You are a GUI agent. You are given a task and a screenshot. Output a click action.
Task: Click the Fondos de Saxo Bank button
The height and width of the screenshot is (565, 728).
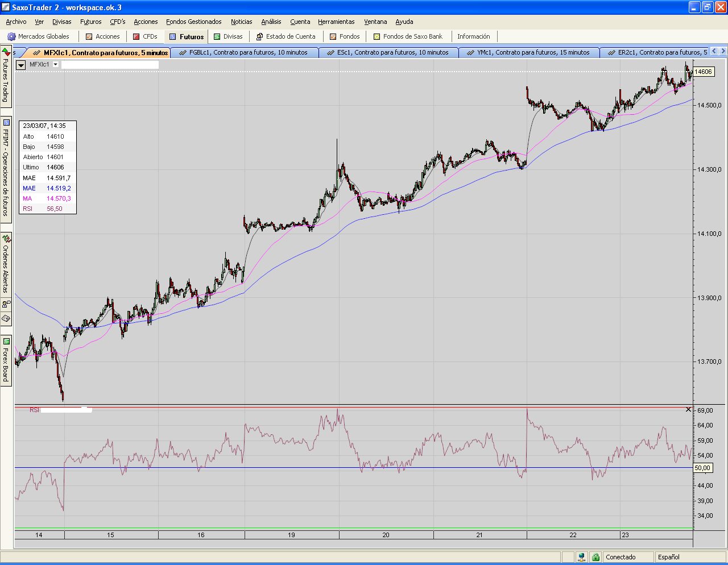click(407, 36)
